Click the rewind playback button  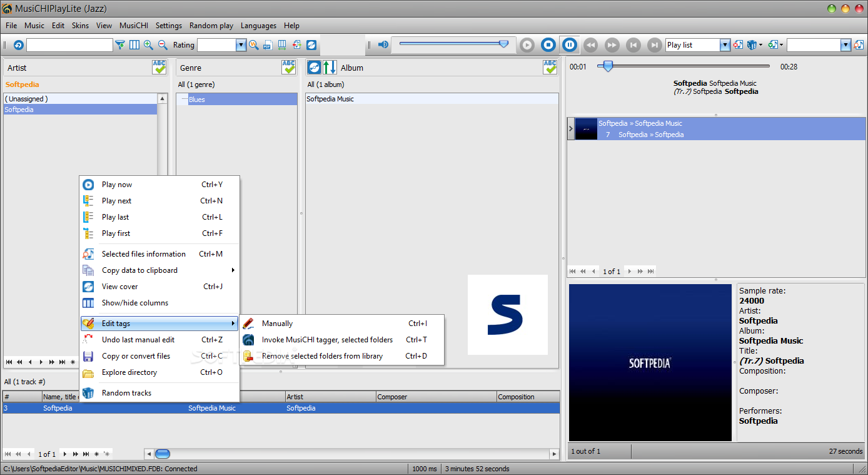[x=590, y=45]
